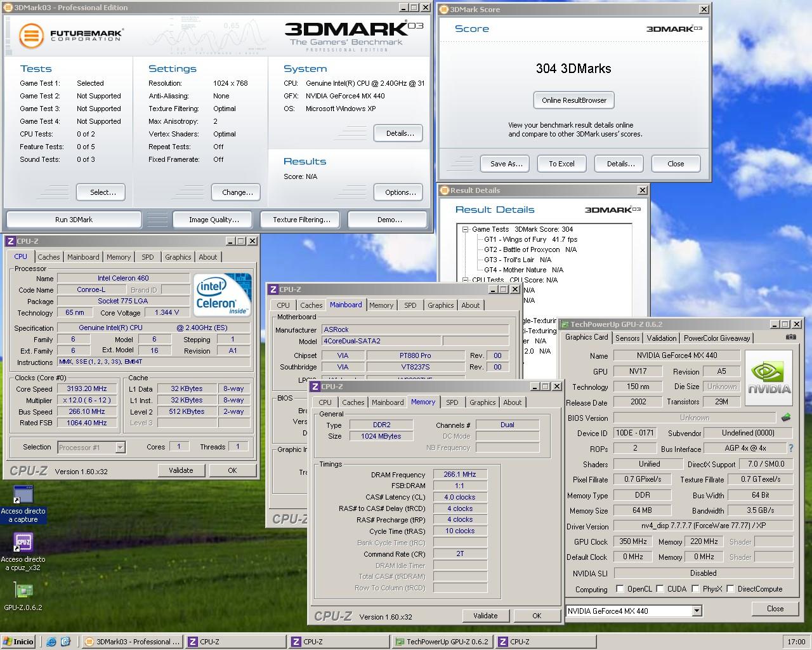This screenshot has height=650, width=812.
Task: Click the Inicio start button
Action: click(18, 642)
